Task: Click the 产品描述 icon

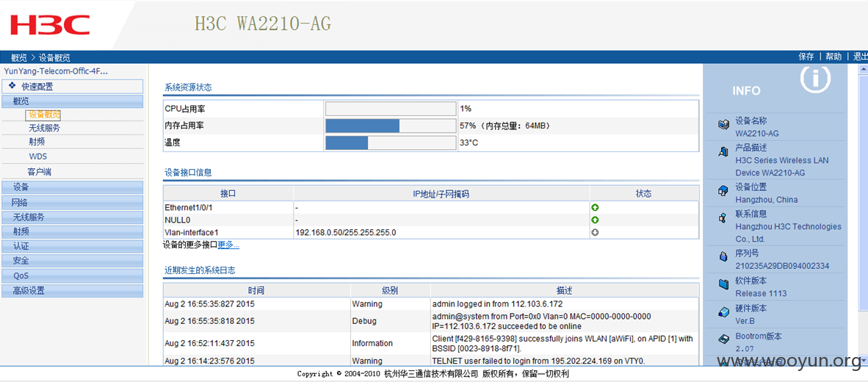Action: click(723, 152)
